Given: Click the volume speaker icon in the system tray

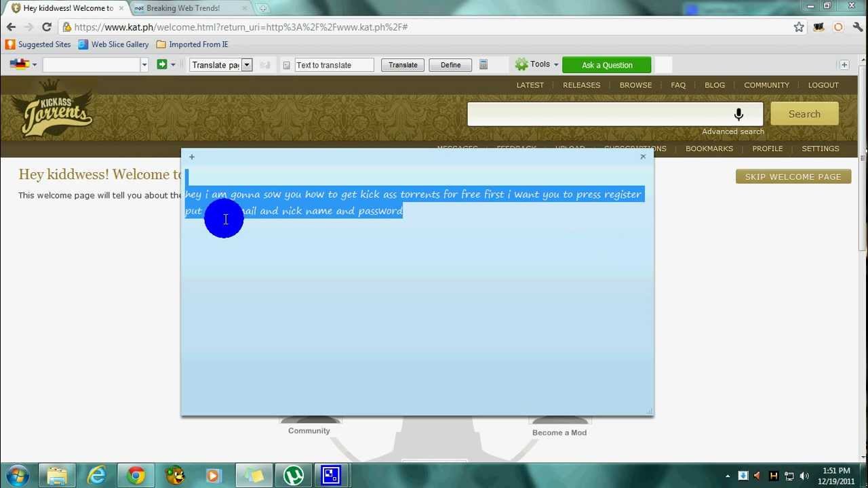Looking at the screenshot, I should pyautogui.click(x=804, y=476).
